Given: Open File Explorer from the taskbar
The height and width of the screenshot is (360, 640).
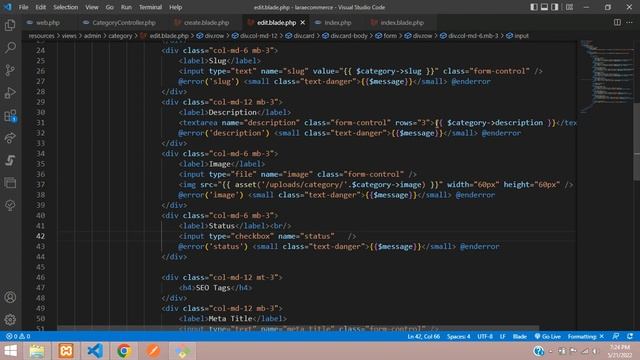Looking at the screenshot, I should [37, 351].
